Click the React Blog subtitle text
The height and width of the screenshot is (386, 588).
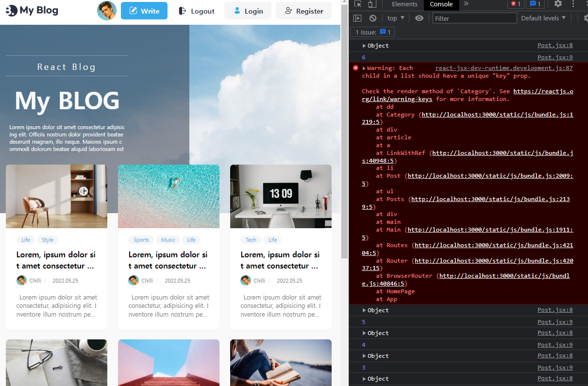click(67, 67)
